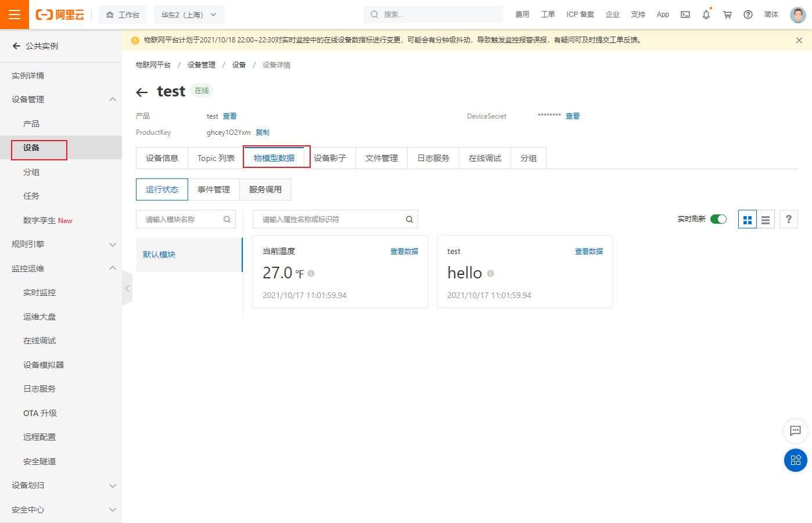Open the user avatar menu
Image resolution: width=812 pixels, height=523 pixels.
798,15
